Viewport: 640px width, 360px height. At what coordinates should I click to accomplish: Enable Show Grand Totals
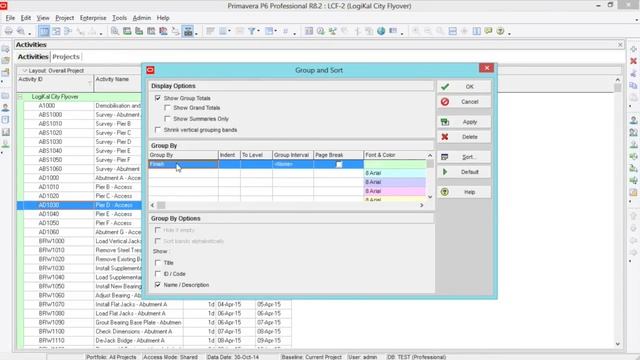point(167,108)
